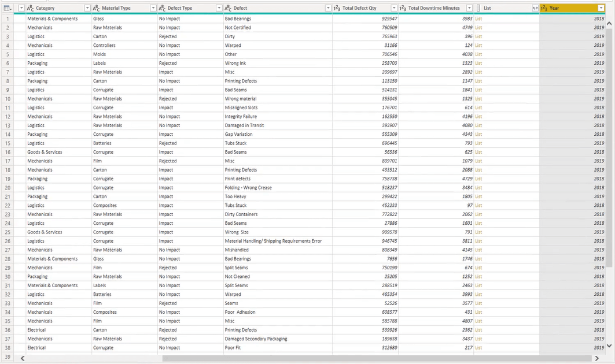This screenshot has height=364, width=615.
Task: Select the 'Controllers' material type cell
Action: (124, 46)
